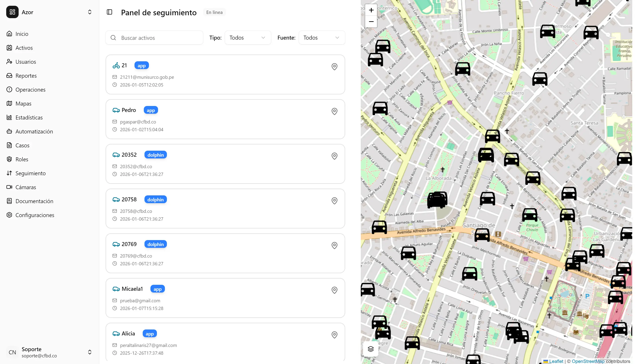
Task: Open the OpenStreetMap attribution link
Action: pos(588,361)
